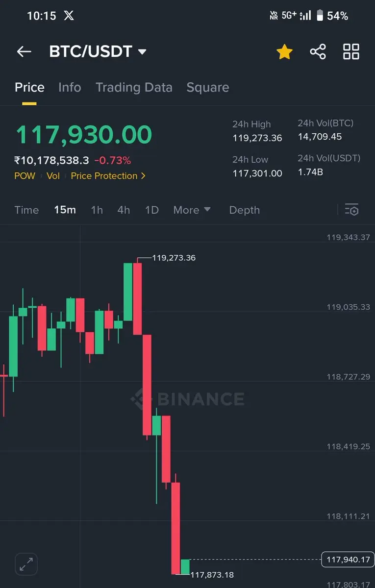Tap the 117,940.17 current price marker
This screenshot has height=588, width=375.
tap(347, 559)
